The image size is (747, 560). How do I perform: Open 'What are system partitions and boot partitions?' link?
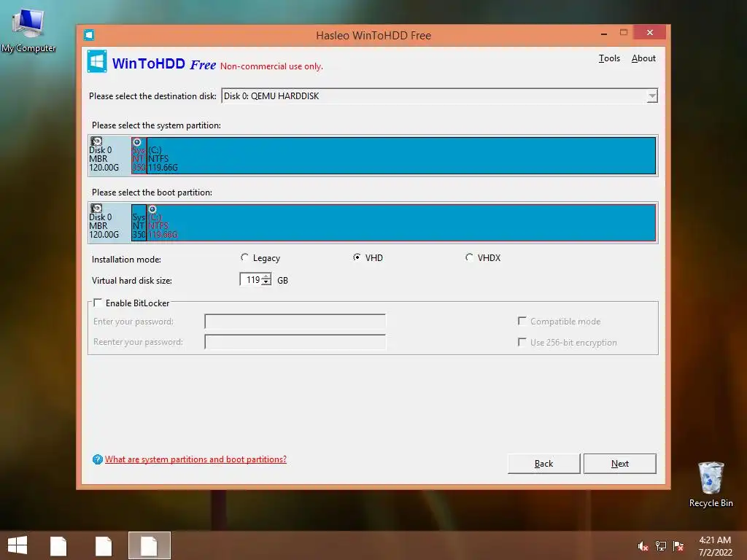point(196,459)
